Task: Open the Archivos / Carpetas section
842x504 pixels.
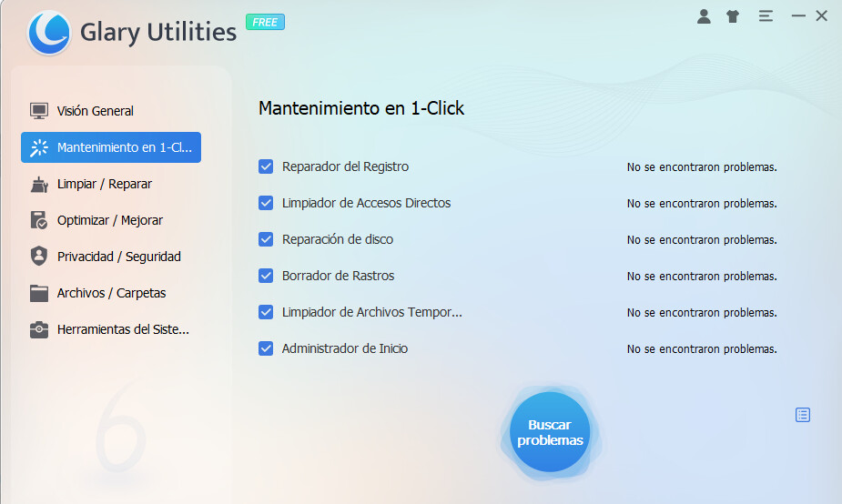Action: (110, 293)
